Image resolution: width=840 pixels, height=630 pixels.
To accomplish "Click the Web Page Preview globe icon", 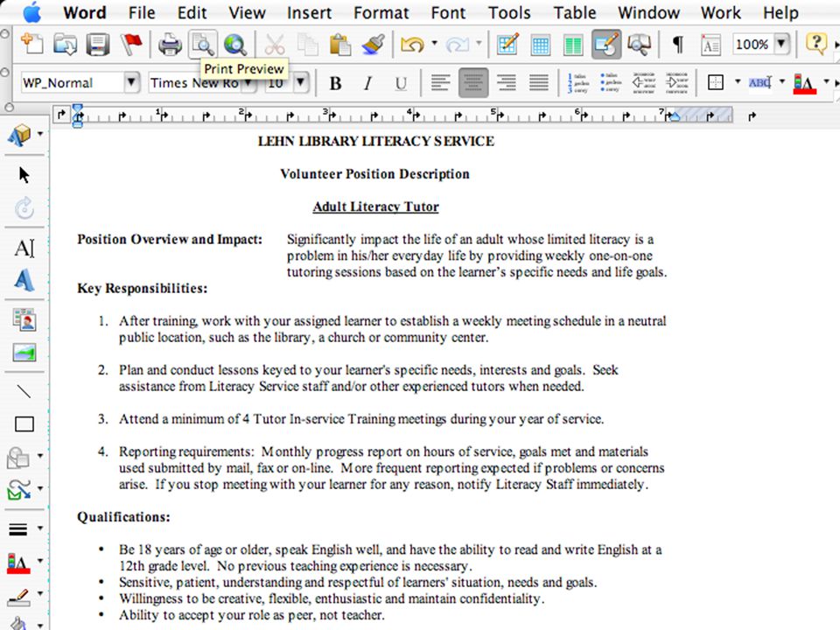I will (x=235, y=44).
